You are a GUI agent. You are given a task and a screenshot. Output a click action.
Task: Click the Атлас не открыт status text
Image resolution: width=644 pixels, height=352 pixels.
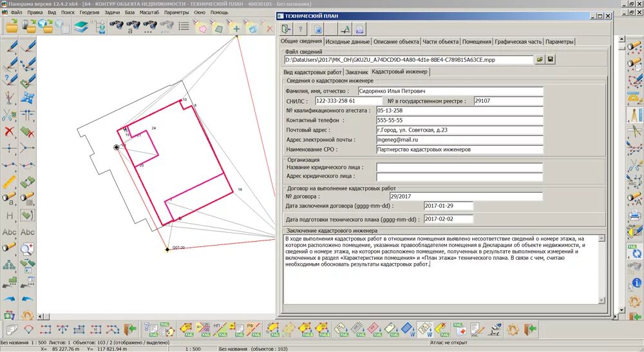coord(450,342)
